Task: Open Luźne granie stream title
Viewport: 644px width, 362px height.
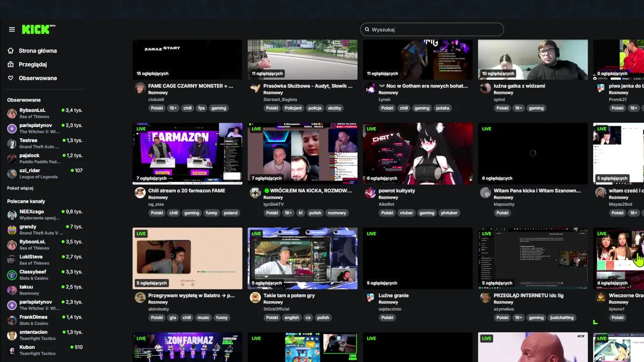Action: [x=393, y=296]
